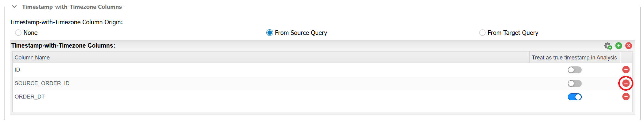Toggle true timestamp for SOURCE_ORDER_ID
Image resolution: width=644 pixels, height=124 pixels.
click(574, 83)
